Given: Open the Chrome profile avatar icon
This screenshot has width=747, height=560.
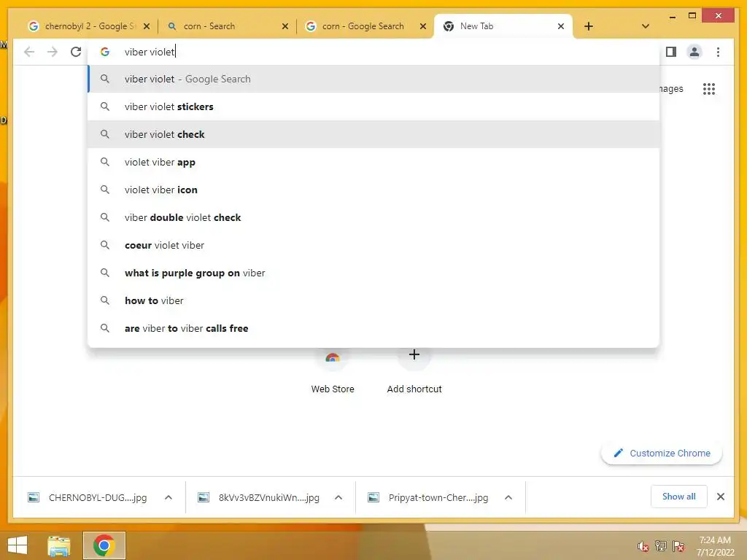Looking at the screenshot, I should [x=694, y=52].
